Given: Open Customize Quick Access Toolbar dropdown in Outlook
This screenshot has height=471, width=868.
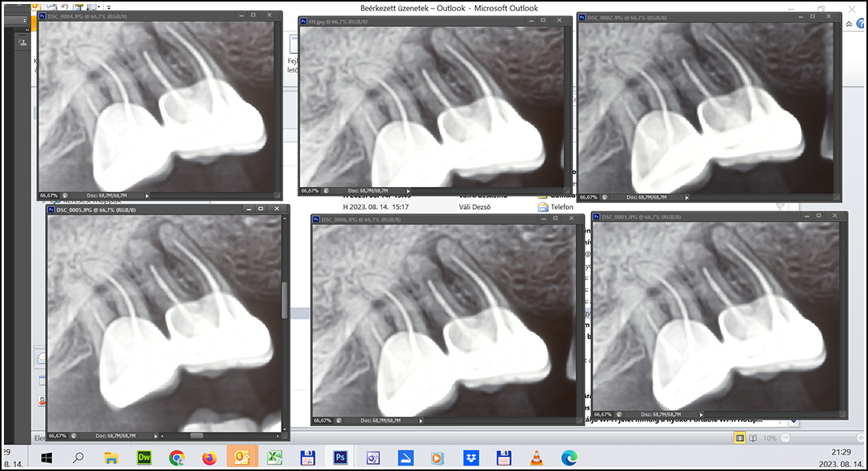Looking at the screenshot, I should pyautogui.click(x=109, y=7).
